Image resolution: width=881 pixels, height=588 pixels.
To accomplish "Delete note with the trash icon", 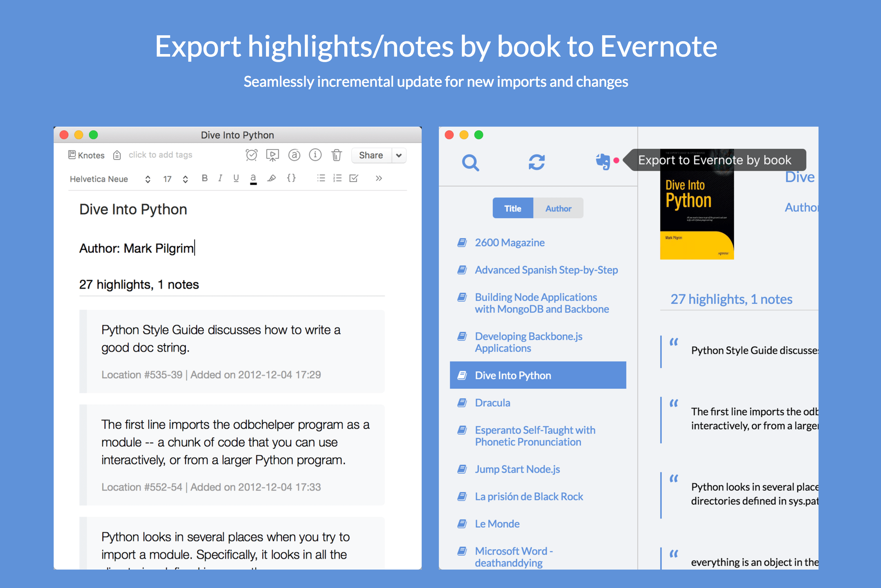I will click(336, 155).
